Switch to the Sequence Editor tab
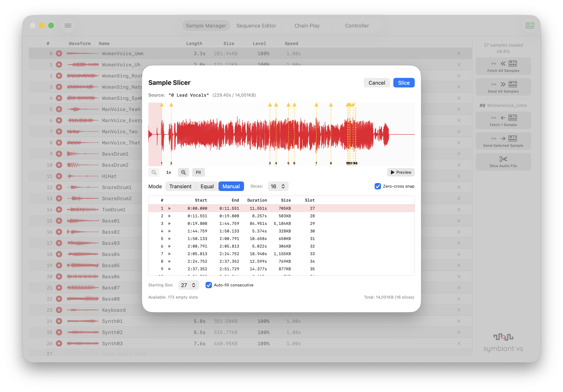This screenshot has height=392, width=563. pyautogui.click(x=256, y=25)
